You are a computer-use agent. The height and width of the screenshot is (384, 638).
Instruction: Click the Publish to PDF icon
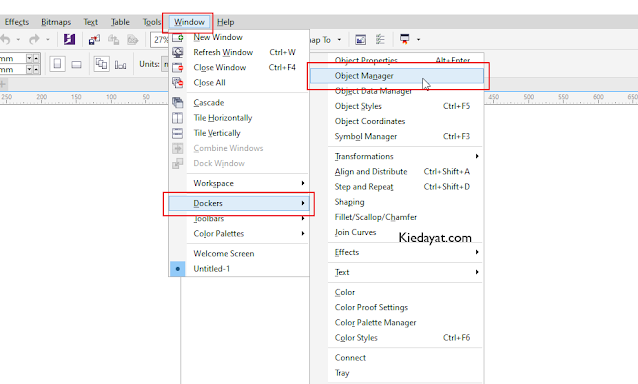coord(133,39)
